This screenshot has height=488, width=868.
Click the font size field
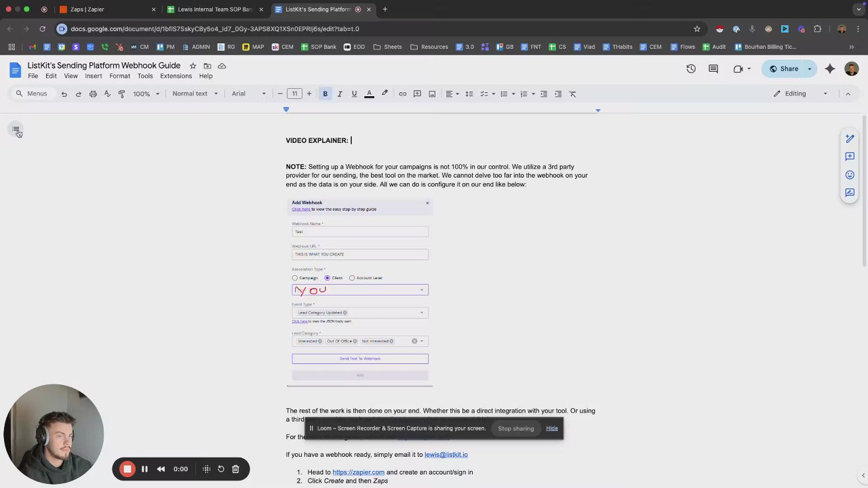[x=294, y=94]
